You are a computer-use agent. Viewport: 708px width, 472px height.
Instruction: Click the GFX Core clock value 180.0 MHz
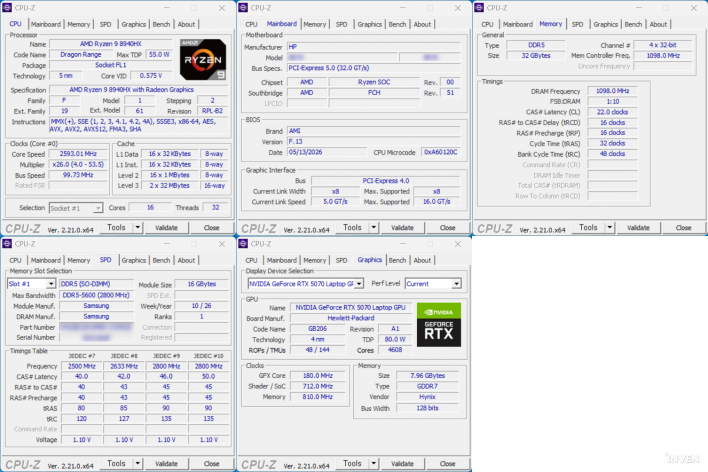click(x=318, y=375)
